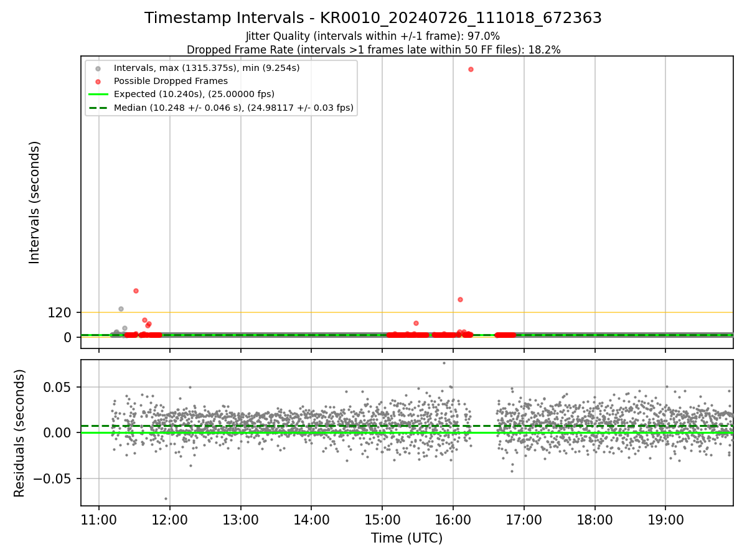Screen dimensions: 747x560
Task: Click the 'Residuals (seconds)' y-axis label
Action: click(20, 433)
